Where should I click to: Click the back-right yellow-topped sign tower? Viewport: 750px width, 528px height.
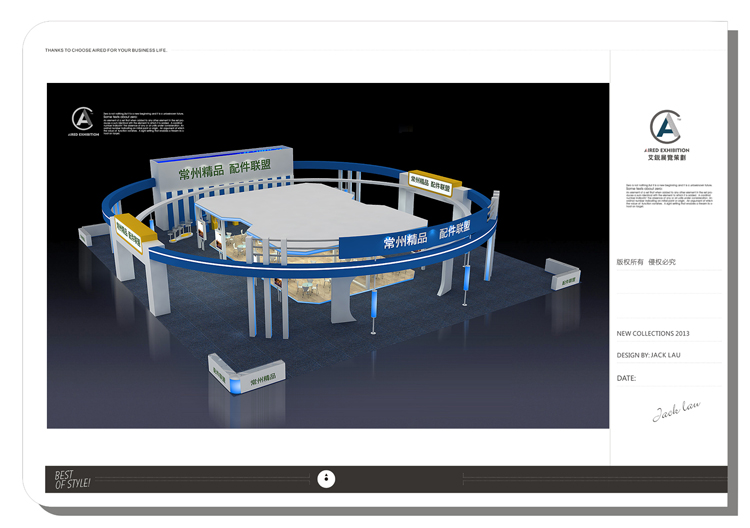(431, 182)
